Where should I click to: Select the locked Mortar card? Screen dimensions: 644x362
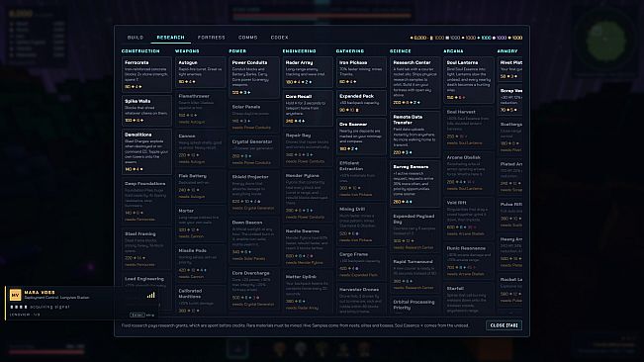201,224
